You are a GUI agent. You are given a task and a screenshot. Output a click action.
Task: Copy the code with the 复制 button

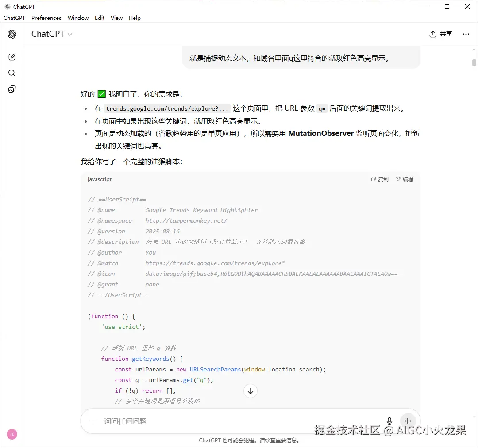[380, 179]
